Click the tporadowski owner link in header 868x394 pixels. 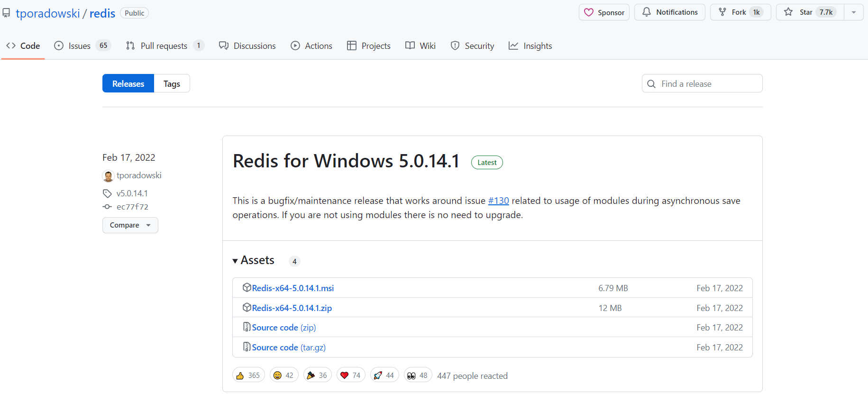pos(48,13)
